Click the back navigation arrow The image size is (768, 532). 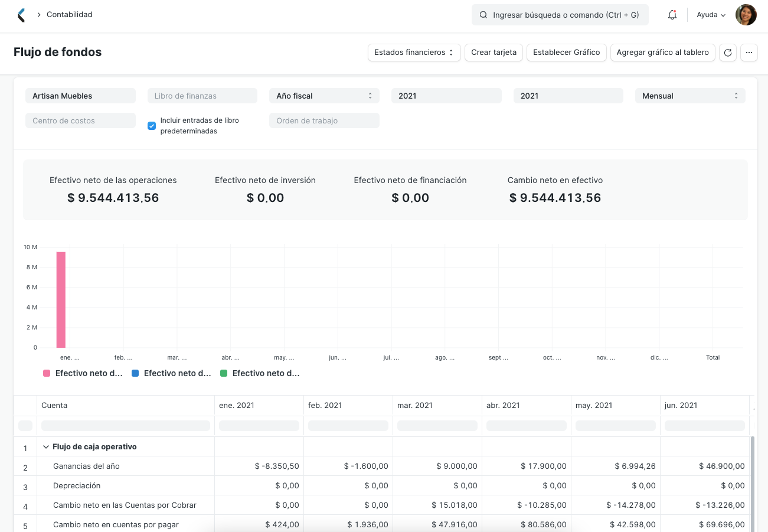click(x=21, y=14)
